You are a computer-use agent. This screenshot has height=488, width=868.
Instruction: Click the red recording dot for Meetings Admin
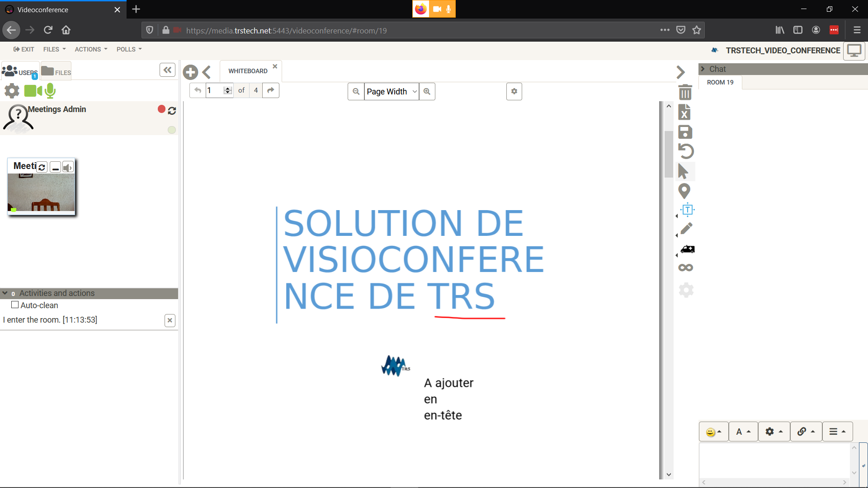pyautogui.click(x=161, y=109)
